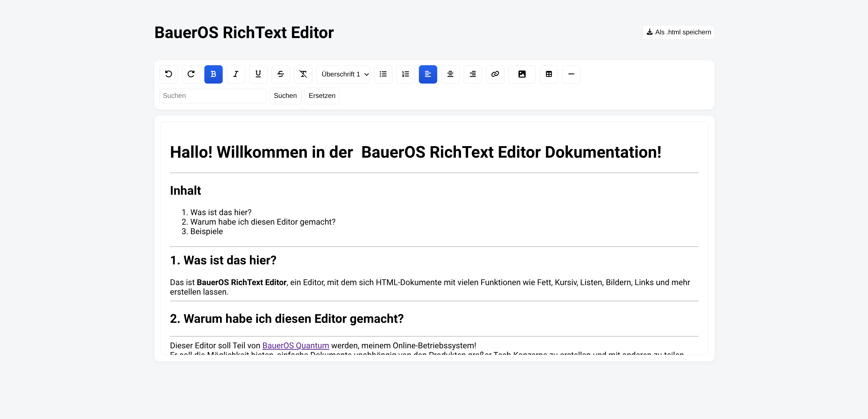The width and height of the screenshot is (868, 419).
Task: Insert a table icon
Action: point(549,74)
